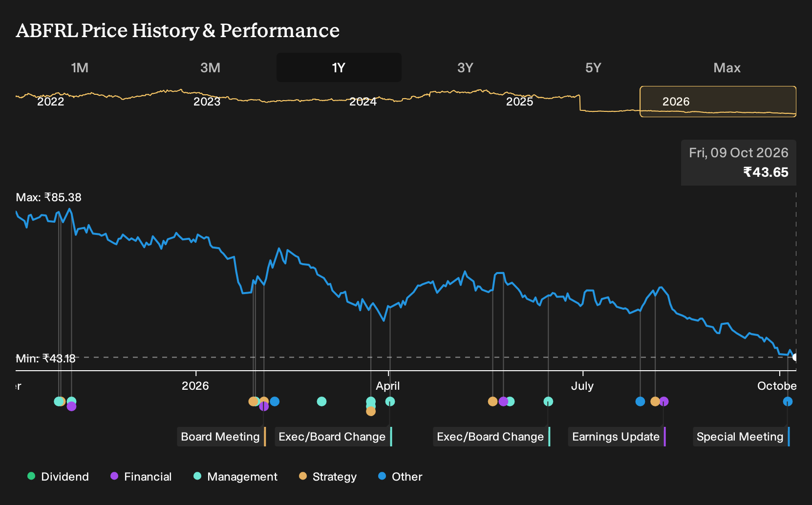Click the purple Financial dot at far left
This screenshot has height=505, width=812.
click(x=71, y=406)
